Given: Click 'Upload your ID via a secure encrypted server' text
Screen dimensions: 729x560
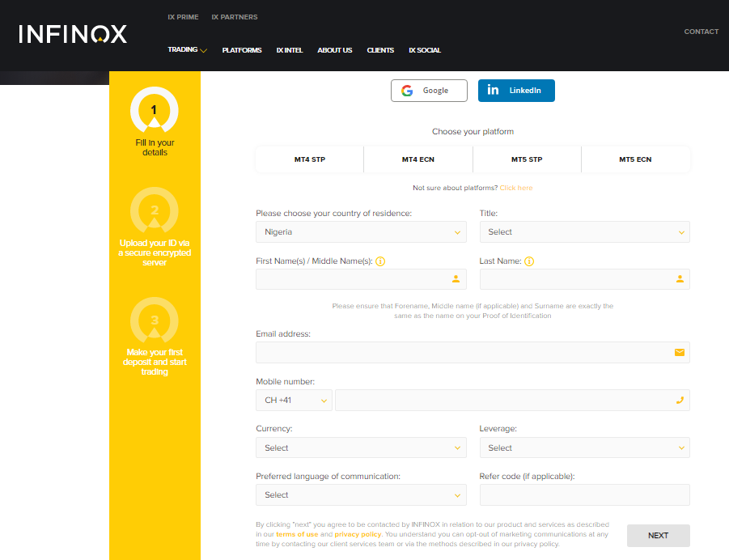Looking at the screenshot, I should tap(155, 253).
